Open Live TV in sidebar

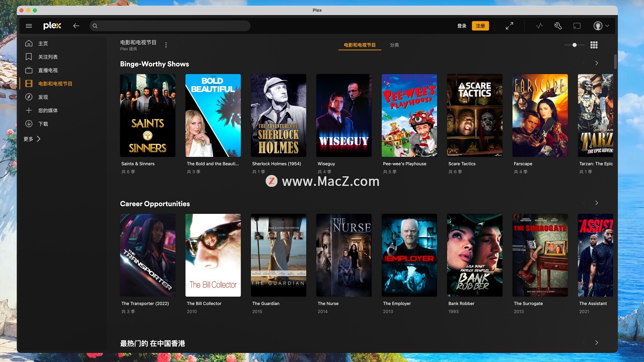point(48,70)
